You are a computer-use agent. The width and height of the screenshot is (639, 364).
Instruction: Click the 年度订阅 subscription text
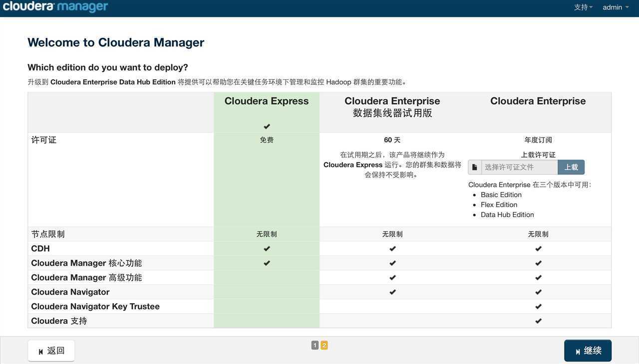coord(538,140)
